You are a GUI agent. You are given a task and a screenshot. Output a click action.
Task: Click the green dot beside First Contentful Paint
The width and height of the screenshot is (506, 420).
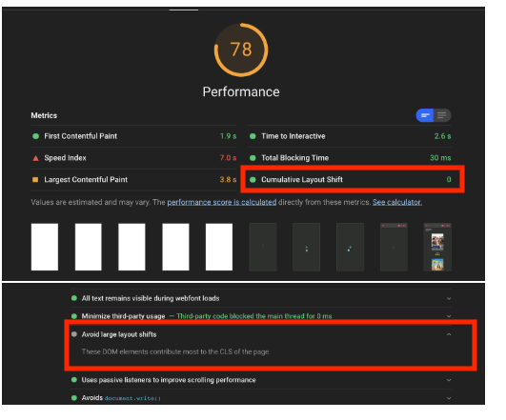click(x=35, y=136)
